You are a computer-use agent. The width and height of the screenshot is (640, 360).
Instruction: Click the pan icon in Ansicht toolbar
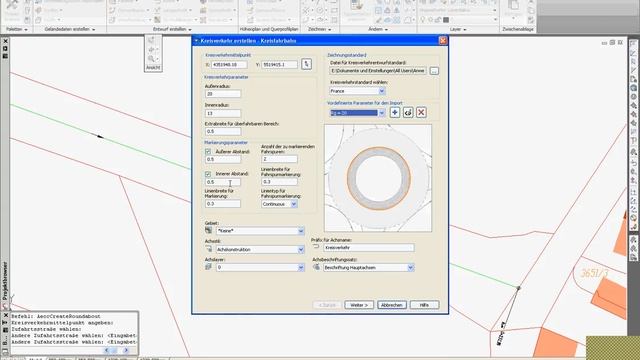tap(151, 49)
